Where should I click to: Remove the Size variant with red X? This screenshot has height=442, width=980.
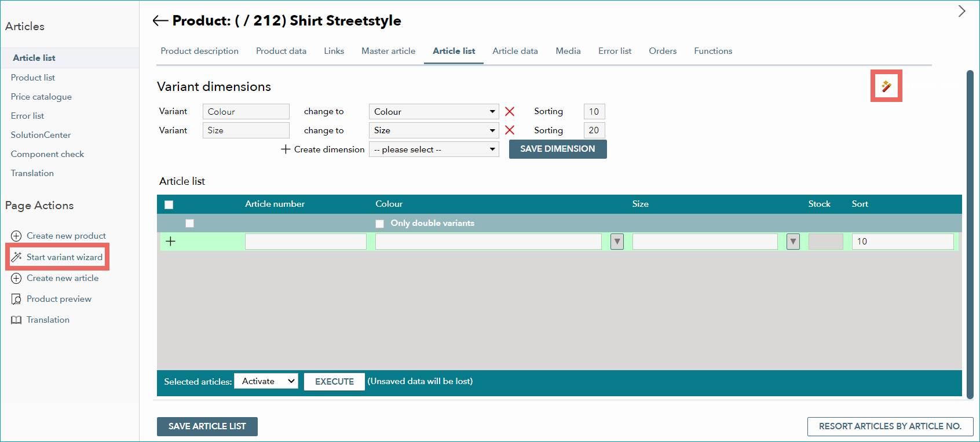510,130
